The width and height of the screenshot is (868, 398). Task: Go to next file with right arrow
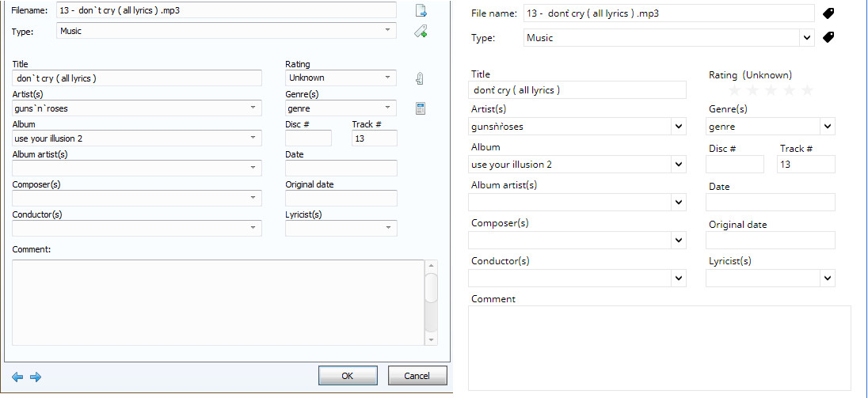click(x=35, y=377)
